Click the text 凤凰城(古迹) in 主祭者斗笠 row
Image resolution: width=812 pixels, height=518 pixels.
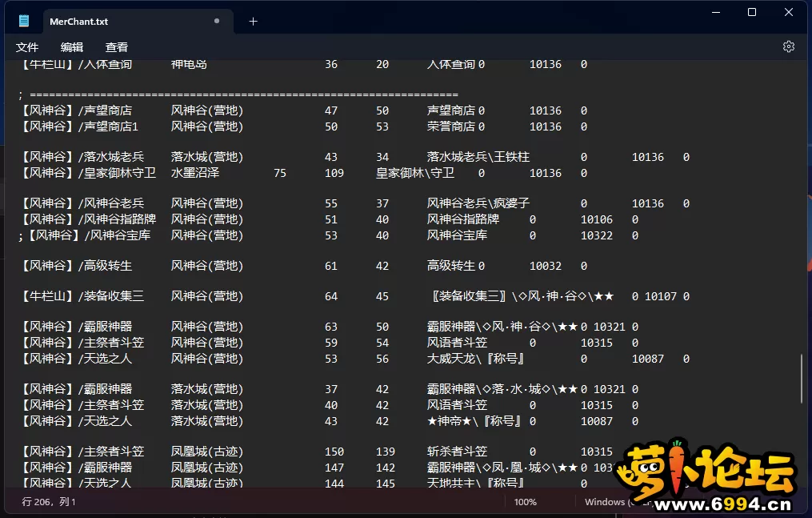point(206,452)
